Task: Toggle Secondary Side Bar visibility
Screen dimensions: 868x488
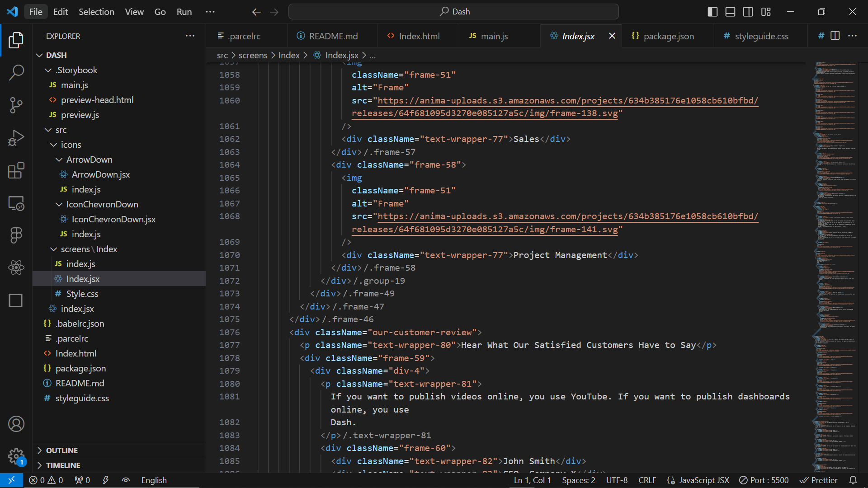Action: (748, 12)
